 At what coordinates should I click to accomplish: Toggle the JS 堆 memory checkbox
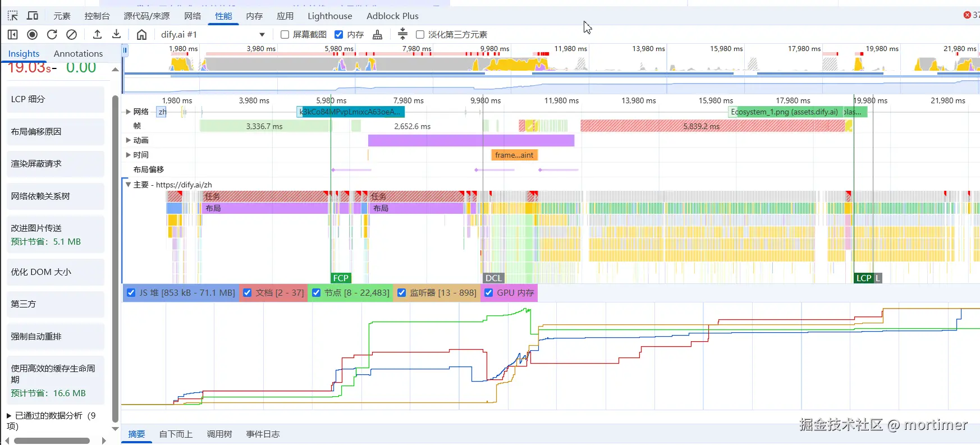click(131, 292)
